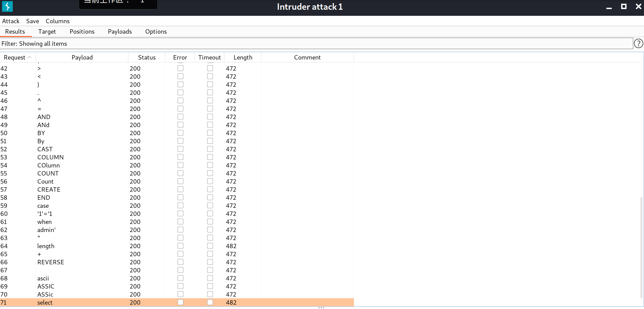The height and width of the screenshot is (309, 644).
Task: Click By payload in request 51
Action: click(x=41, y=141)
